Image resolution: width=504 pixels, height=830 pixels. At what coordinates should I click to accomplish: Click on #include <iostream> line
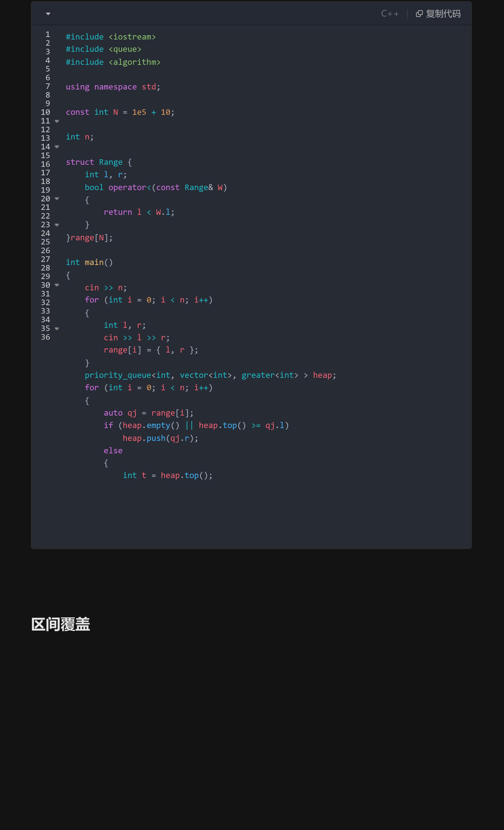point(110,37)
